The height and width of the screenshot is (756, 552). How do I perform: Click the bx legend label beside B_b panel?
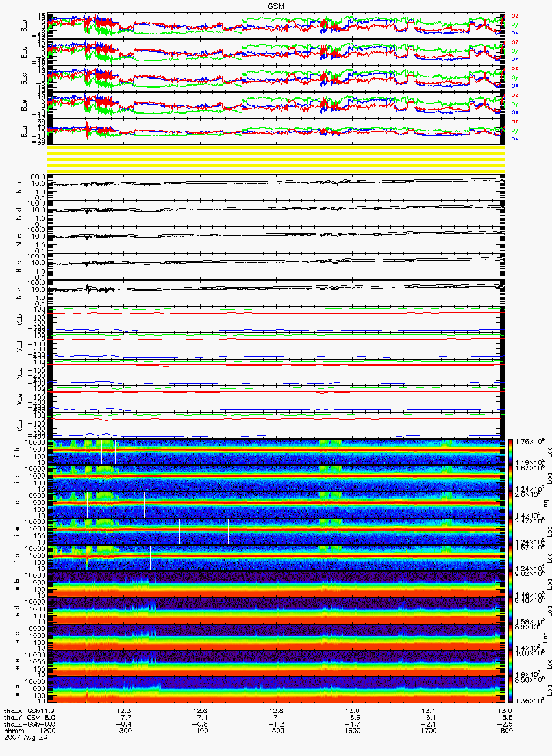[515, 32]
